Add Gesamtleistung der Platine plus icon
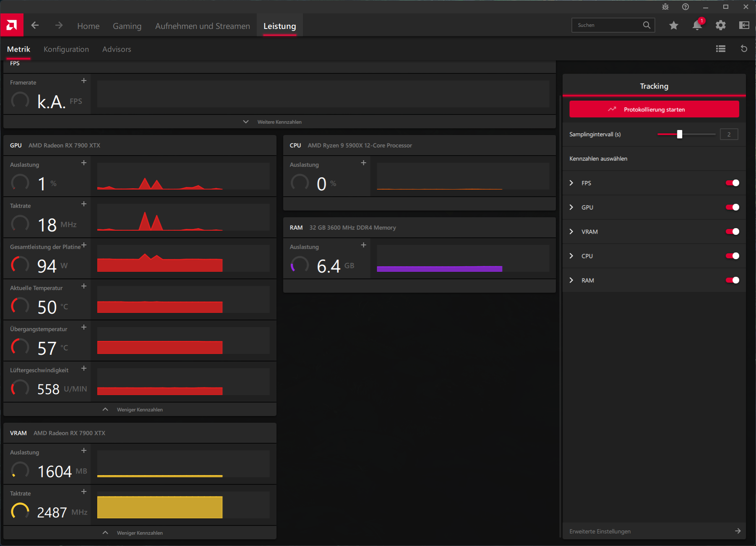The width and height of the screenshot is (756, 546). (x=84, y=245)
